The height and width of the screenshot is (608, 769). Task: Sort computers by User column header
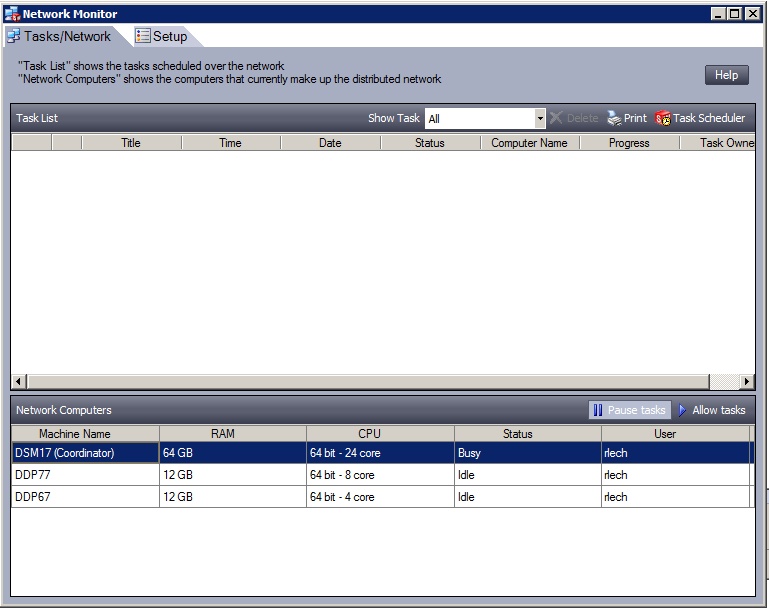(x=675, y=433)
